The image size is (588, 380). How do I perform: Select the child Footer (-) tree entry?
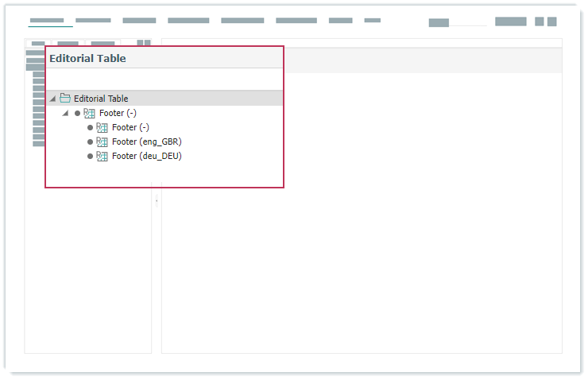tap(130, 128)
